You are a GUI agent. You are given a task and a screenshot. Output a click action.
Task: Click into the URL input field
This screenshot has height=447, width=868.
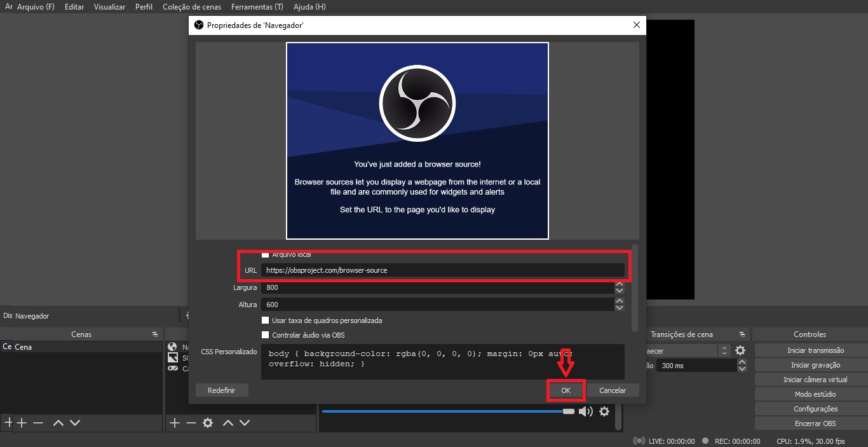442,270
